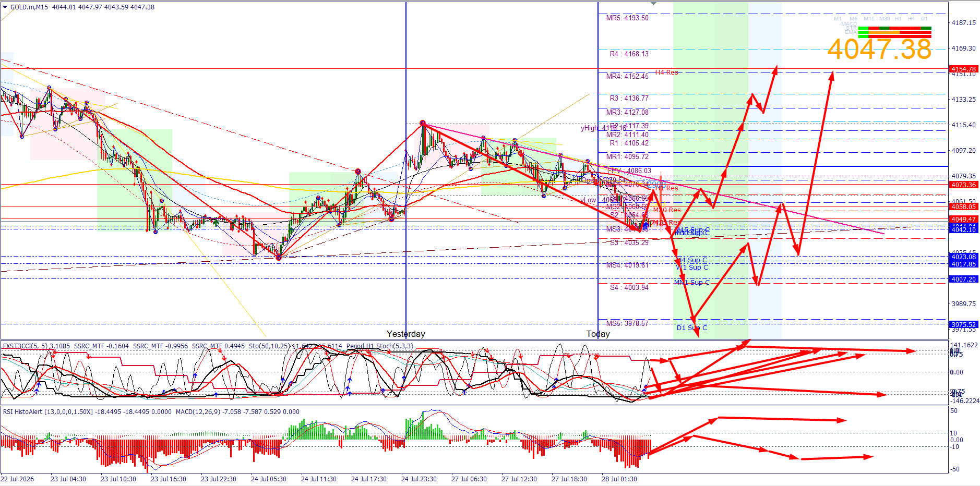Click the S4 : 4003.94 pivot label

click(x=629, y=287)
